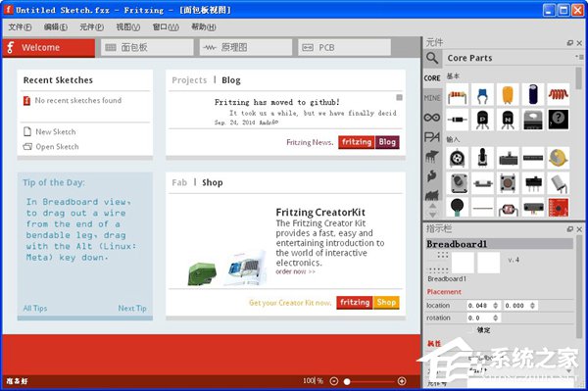Click the zoom in plus button
The width and height of the screenshot is (588, 391).
(402, 381)
